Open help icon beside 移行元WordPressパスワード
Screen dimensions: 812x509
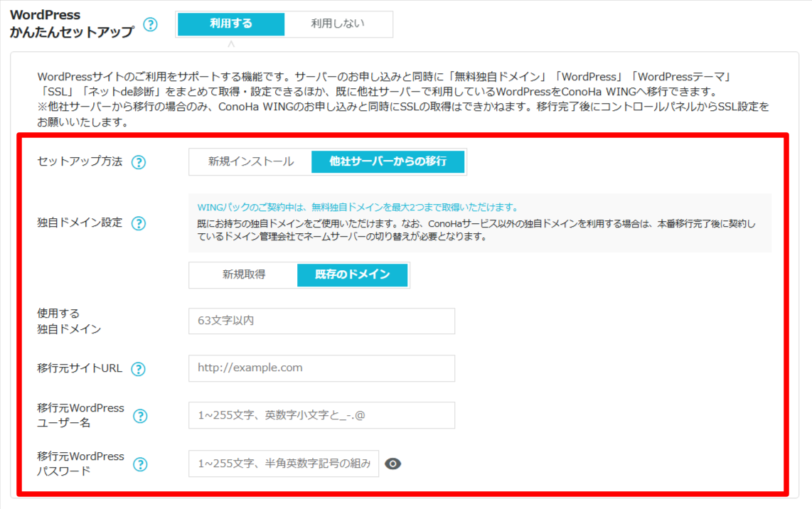point(140,464)
